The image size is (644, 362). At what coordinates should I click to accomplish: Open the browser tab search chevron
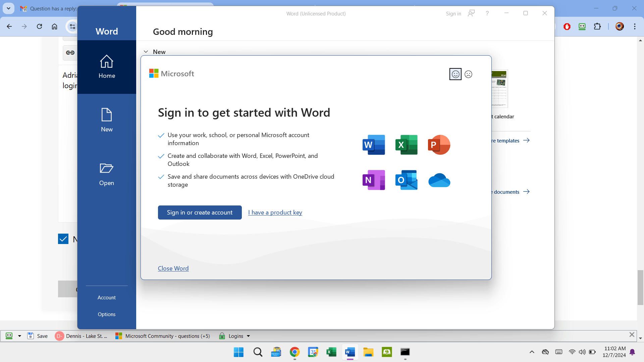click(x=8, y=8)
